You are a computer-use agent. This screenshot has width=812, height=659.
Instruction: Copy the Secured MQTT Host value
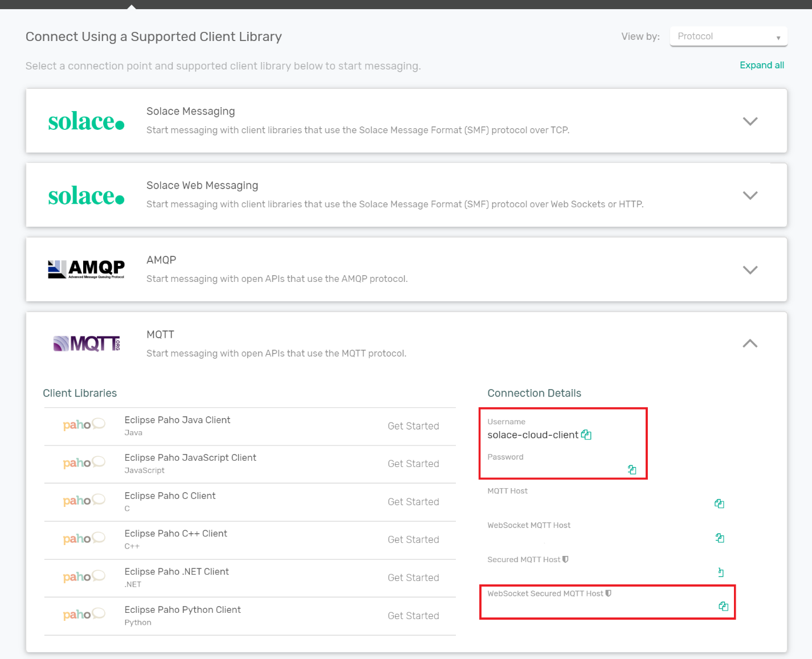click(721, 572)
